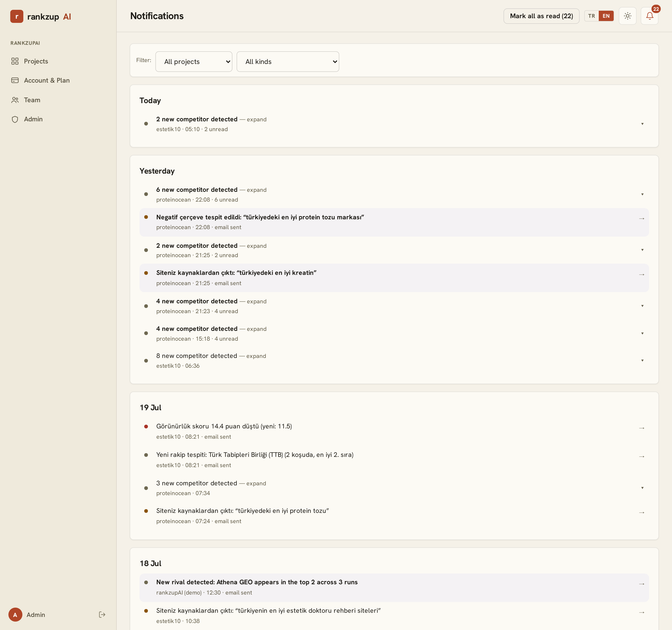This screenshot has width=672, height=630.
Task: Click the rankzup AI logo icon
Action: click(x=17, y=16)
